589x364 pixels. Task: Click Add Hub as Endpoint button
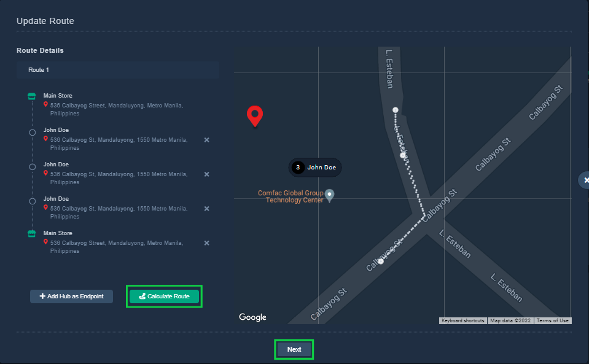(71, 296)
